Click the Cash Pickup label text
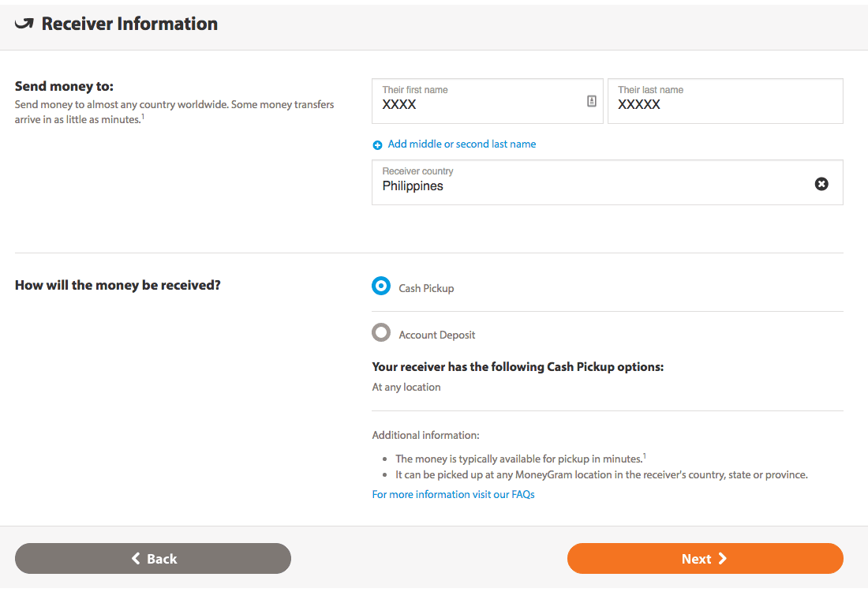 (426, 288)
